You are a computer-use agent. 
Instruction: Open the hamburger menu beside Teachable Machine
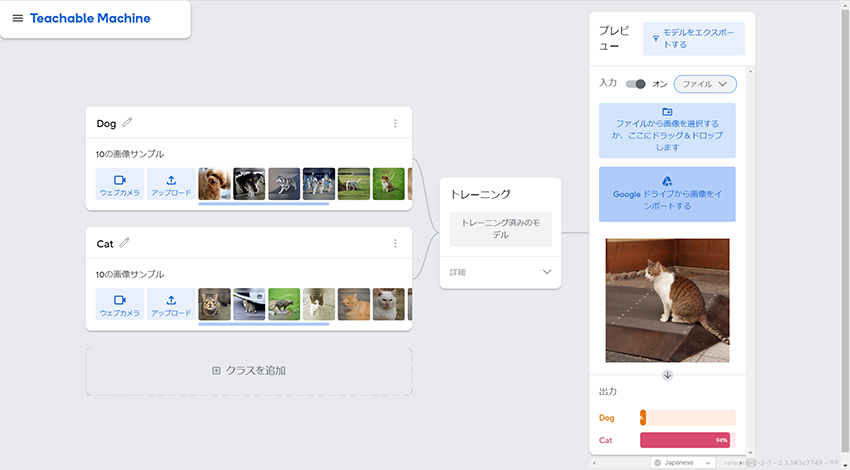tap(17, 19)
